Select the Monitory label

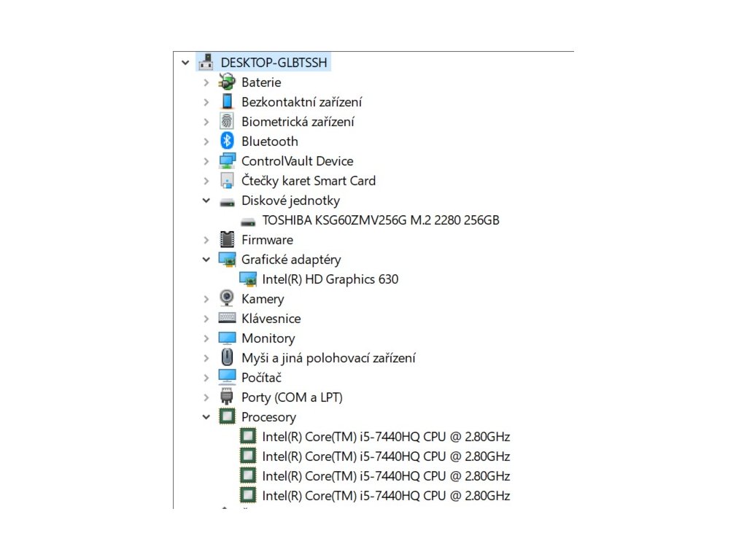click(x=268, y=338)
